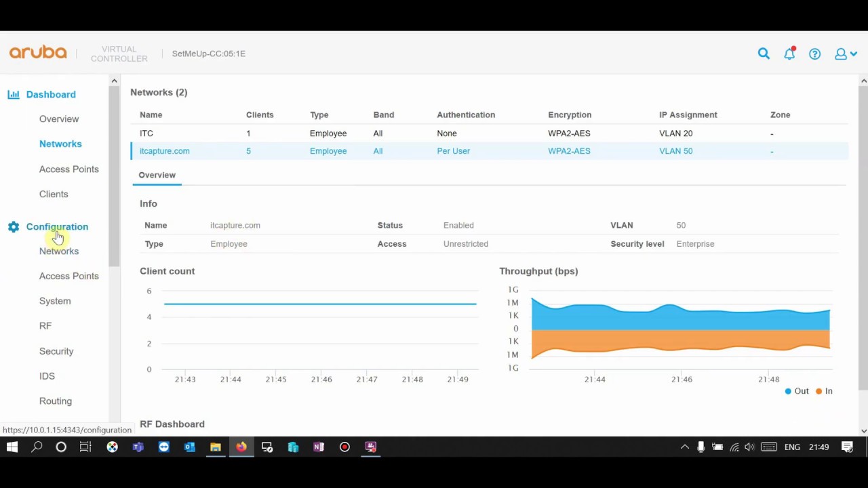Switch to the Overview tab
The width and height of the screenshot is (868, 488).
157,175
